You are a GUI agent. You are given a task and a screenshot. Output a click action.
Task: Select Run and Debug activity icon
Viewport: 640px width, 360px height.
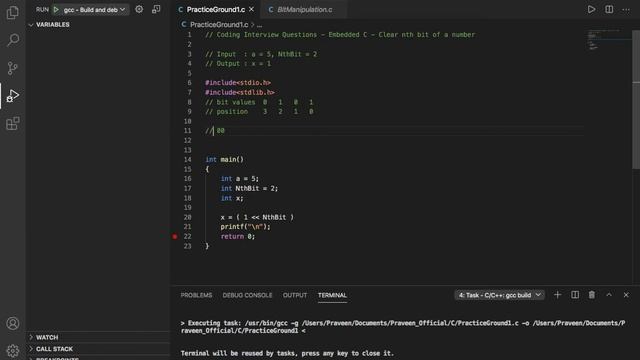tap(13, 96)
